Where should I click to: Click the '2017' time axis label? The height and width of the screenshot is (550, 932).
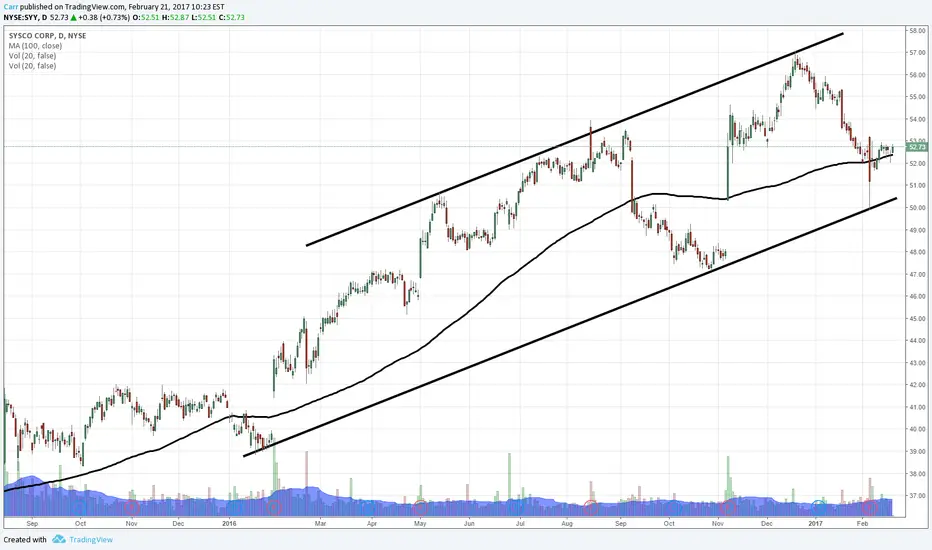pos(816,524)
